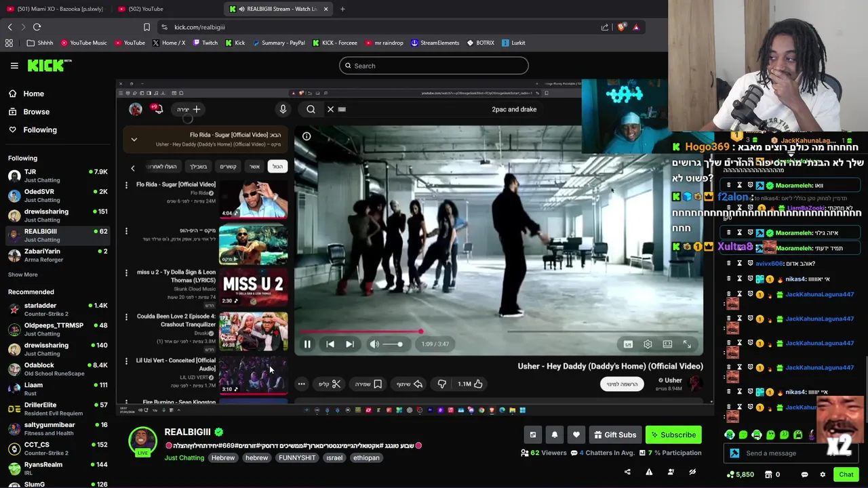Viewport: 868px width, 488px height.
Task: Open ZabariYarin channel in sidebar
Action: point(58,255)
